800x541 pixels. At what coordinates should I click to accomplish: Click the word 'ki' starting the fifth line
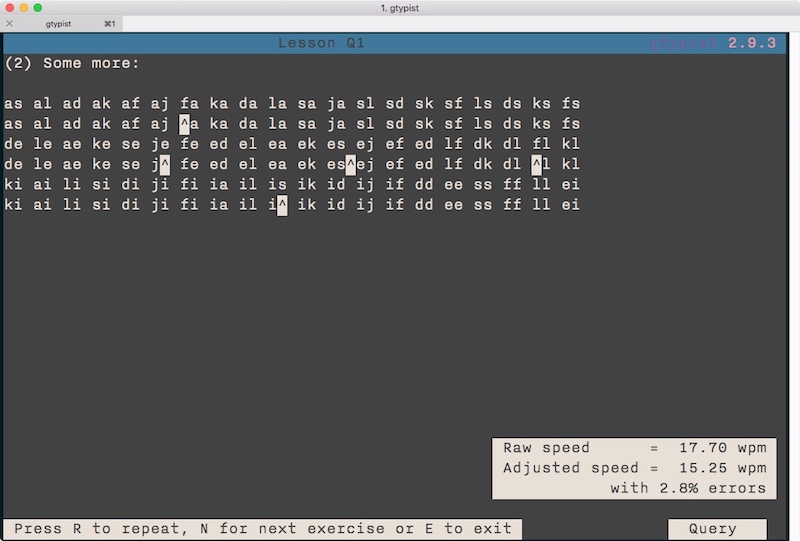click(13, 184)
